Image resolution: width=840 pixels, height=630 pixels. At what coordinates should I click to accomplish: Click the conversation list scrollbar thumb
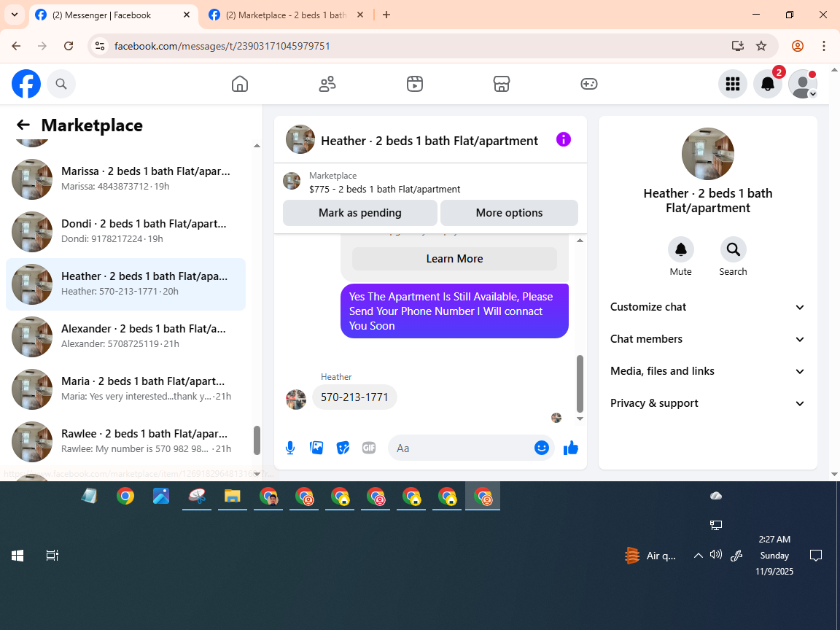click(x=257, y=440)
